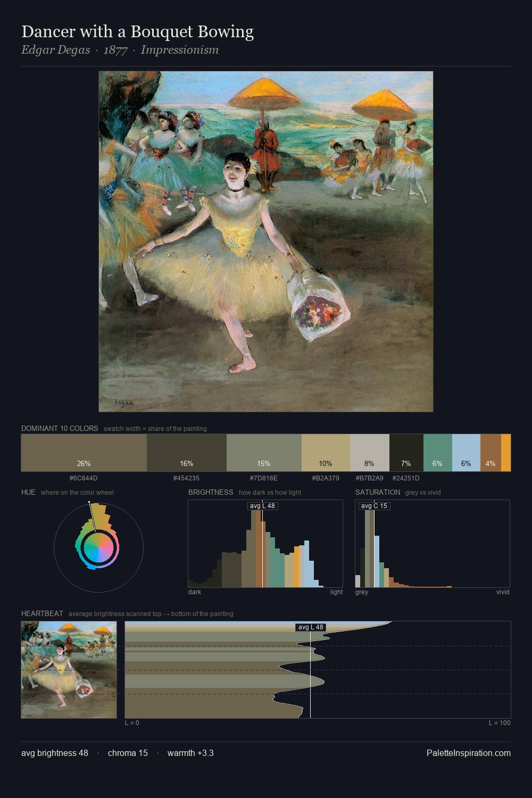Click 'avg brightness 48' in the footer
The image size is (532, 798).
click(55, 753)
